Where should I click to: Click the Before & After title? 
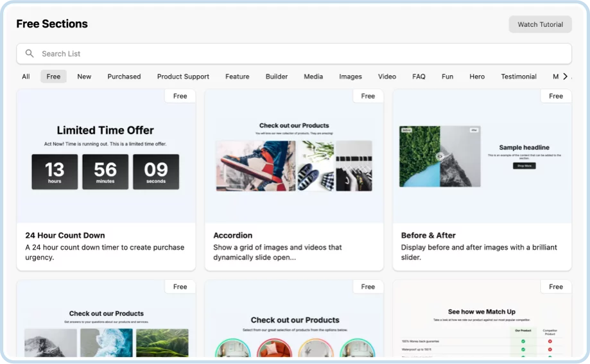click(x=428, y=236)
